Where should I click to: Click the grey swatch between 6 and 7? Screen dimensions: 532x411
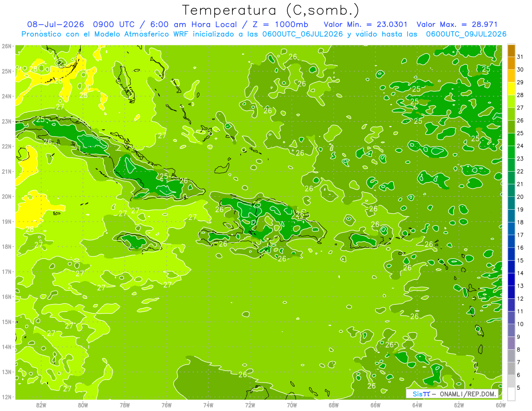coord(511,368)
